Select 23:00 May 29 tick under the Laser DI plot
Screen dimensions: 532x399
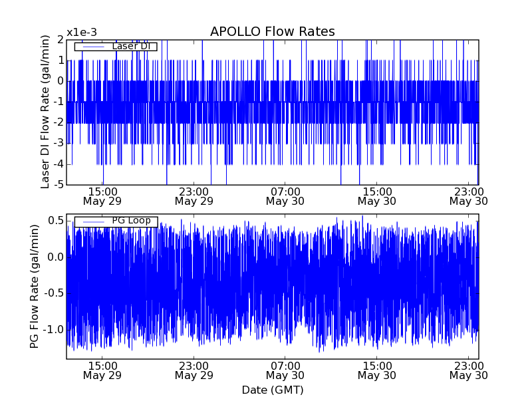pyautogui.click(x=194, y=196)
